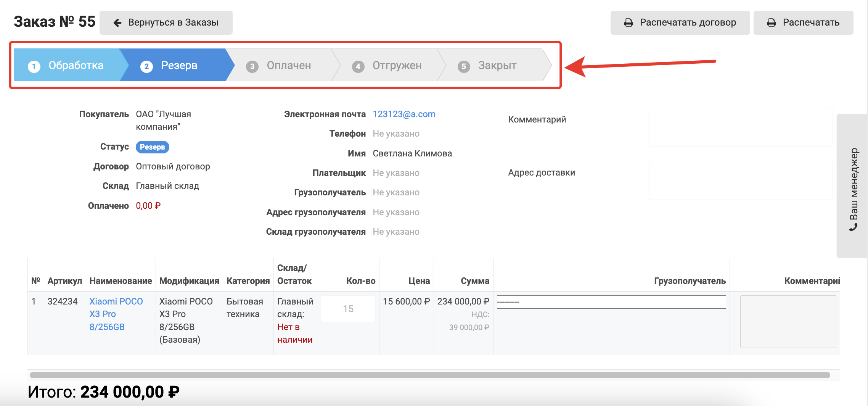
Task: Switch order to Обработка step
Action: tap(76, 66)
